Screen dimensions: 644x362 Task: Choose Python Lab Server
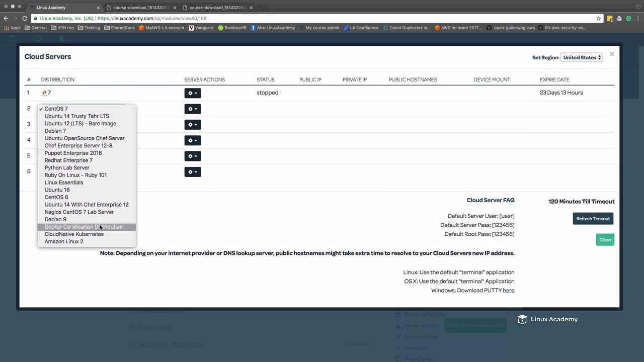click(87, 168)
